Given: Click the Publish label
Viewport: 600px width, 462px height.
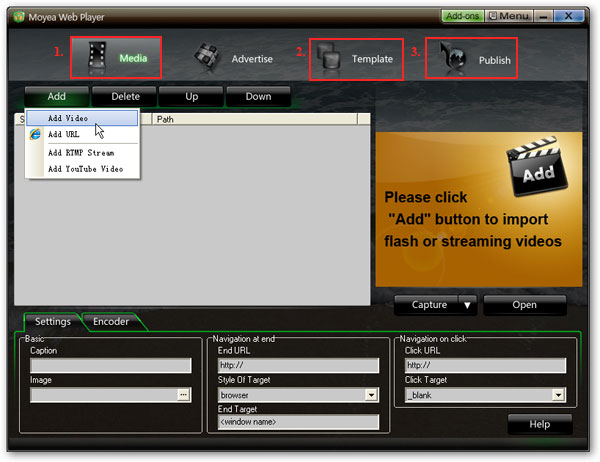Looking at the screenshot, I should pyautogui.click(x=494, y=60).
